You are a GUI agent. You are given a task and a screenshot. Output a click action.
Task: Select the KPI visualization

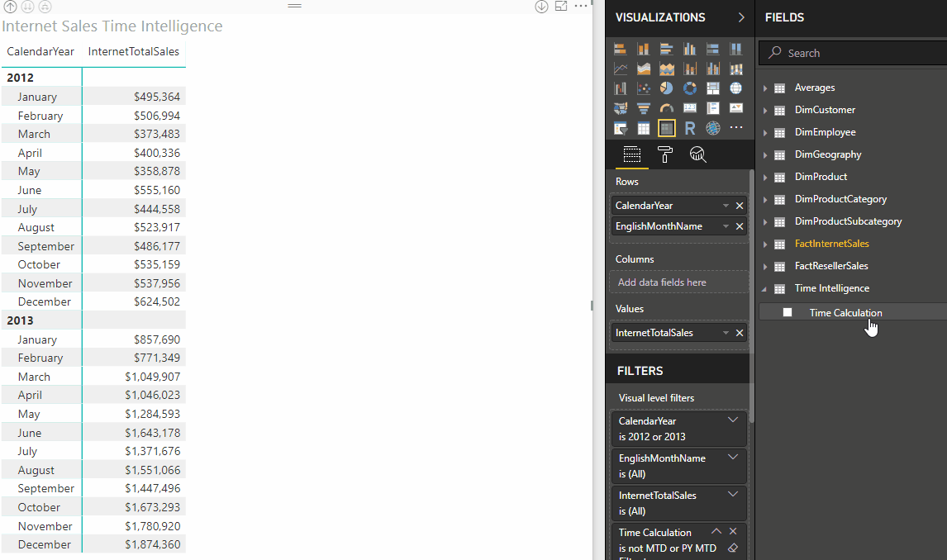(x=735, y=109)
